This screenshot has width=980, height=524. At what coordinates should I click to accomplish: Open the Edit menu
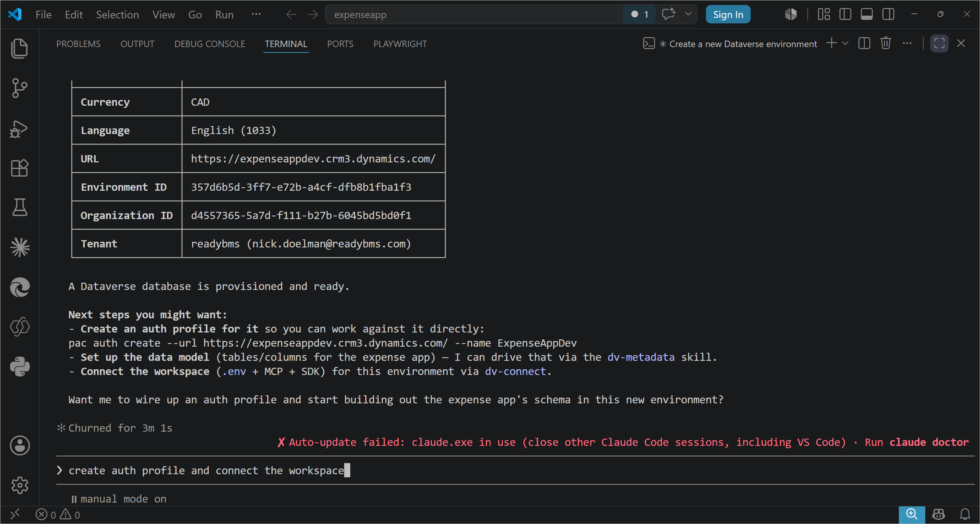(x=73, y=15)
